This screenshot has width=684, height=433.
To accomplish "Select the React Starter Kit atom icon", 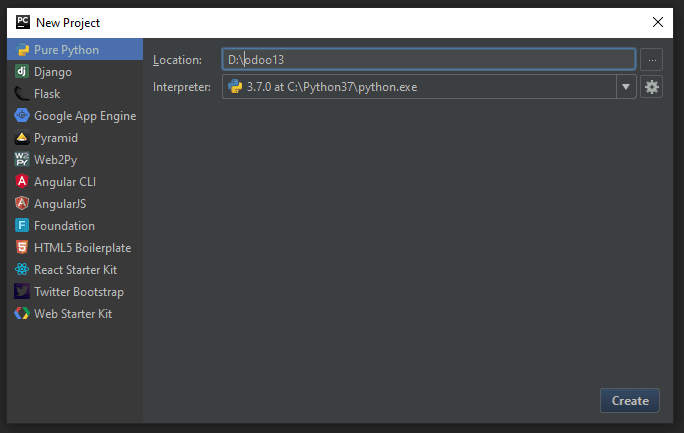I will (22, 269).
